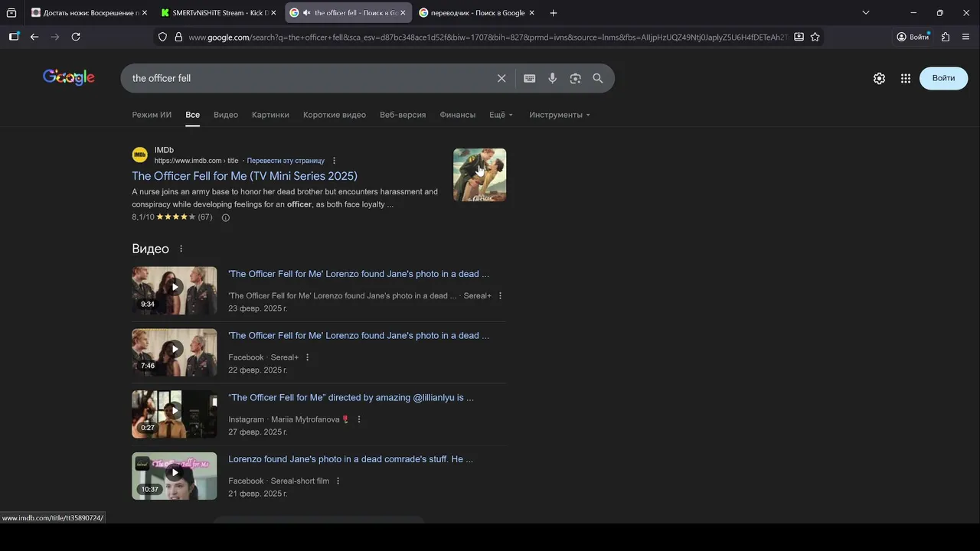Open three-dot menu beside Видео heading

click(181, 249)
